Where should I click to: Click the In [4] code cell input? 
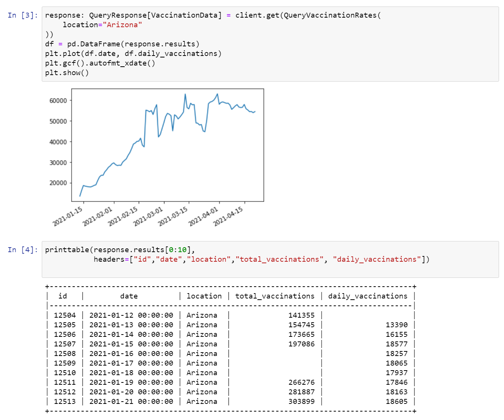click(x=270, y=259)
